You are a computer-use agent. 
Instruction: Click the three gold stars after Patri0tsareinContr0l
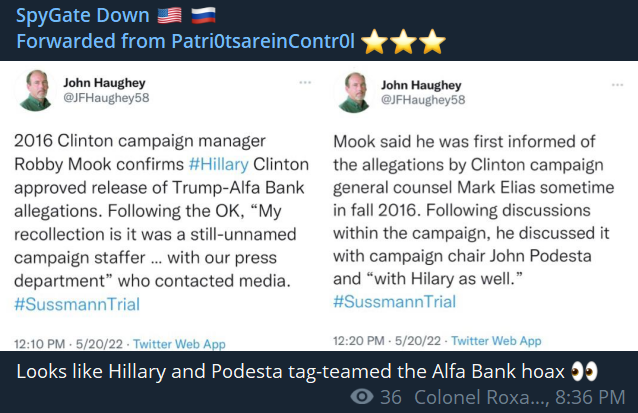(403, 42)
